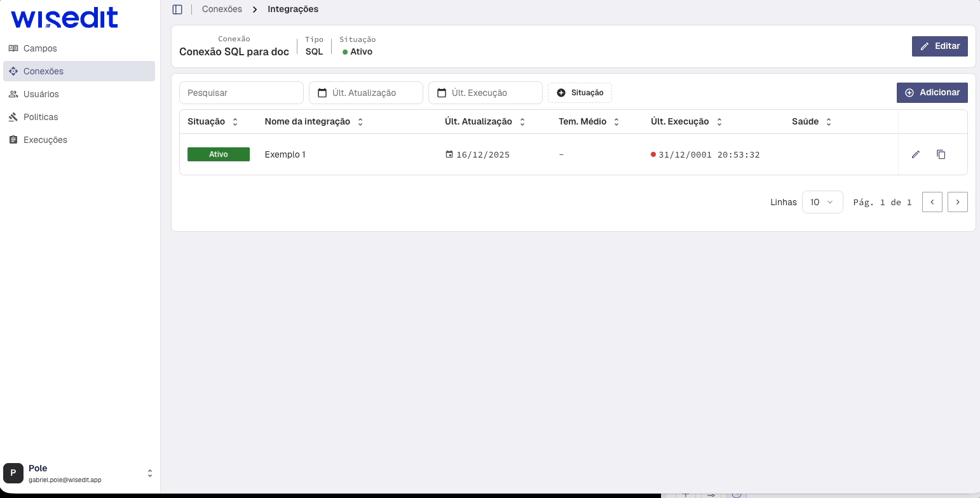Click the calendar icon in Últ. Execução filter
Viewport: 980px width, 498px height.
point(442,93)
